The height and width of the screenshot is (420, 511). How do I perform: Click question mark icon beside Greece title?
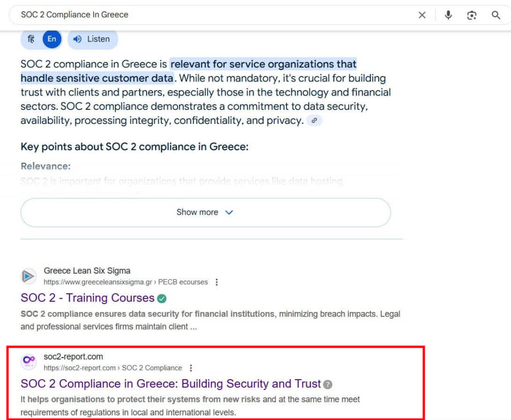[x=327, y=385]
